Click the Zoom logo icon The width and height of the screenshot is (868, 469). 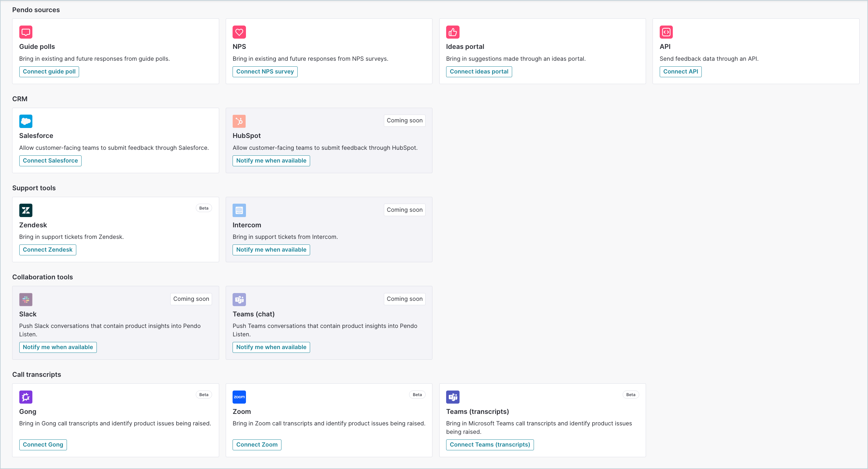(239, 397)
